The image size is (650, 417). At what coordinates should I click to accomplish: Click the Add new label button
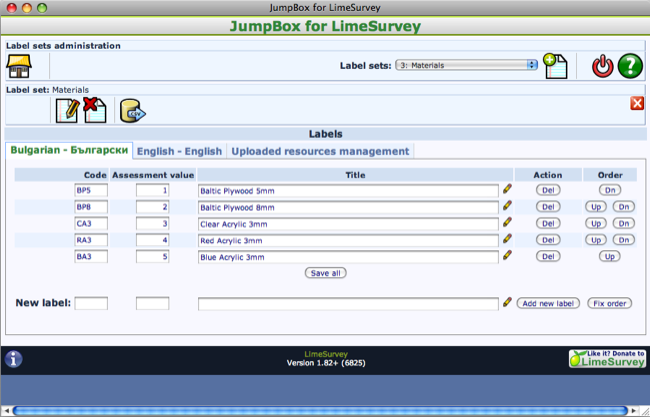(548, 303)
